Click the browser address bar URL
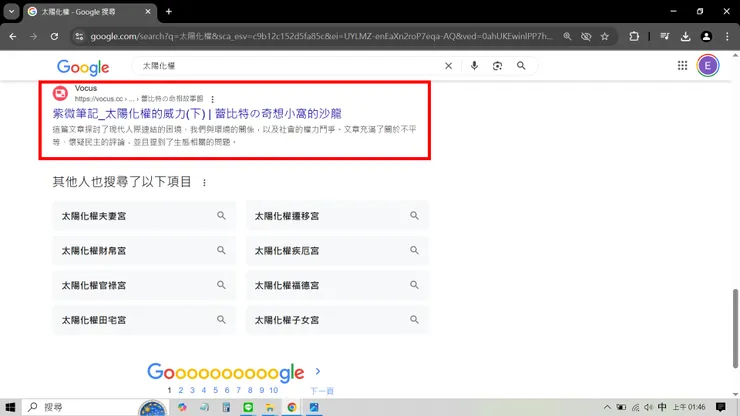Viewport: 740px width, 416px height. coord(321,36)
